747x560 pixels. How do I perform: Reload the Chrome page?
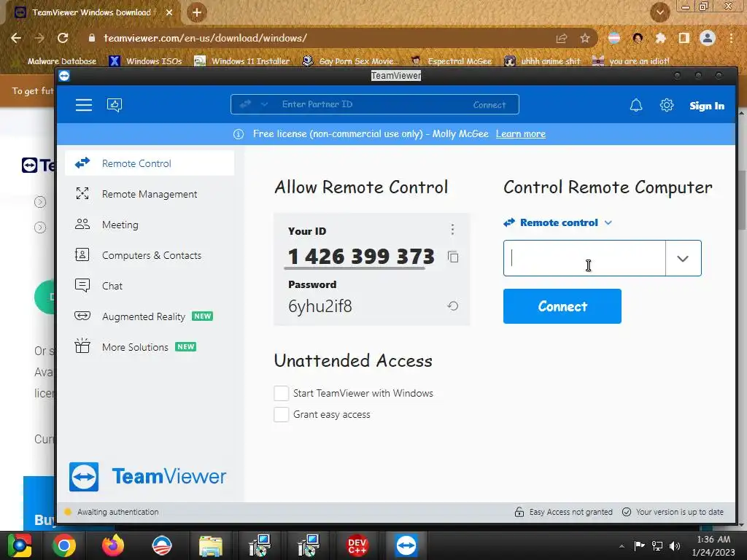pyautogui.click(x=63, y=38)
